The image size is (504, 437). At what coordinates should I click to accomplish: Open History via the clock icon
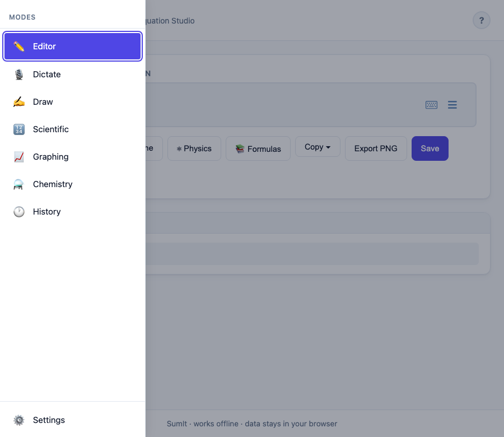[18, 211]
